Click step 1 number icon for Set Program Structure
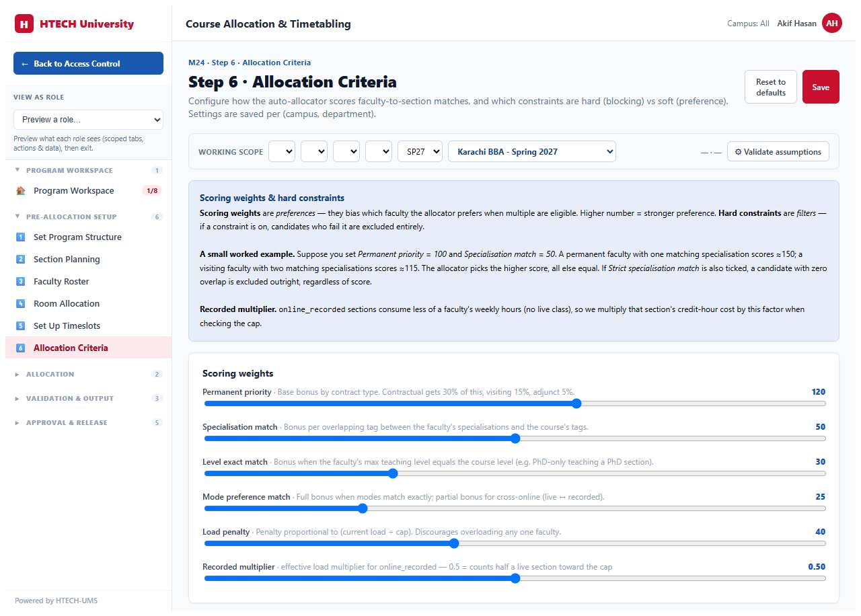 pyautogui.click(x=20, y=237)
